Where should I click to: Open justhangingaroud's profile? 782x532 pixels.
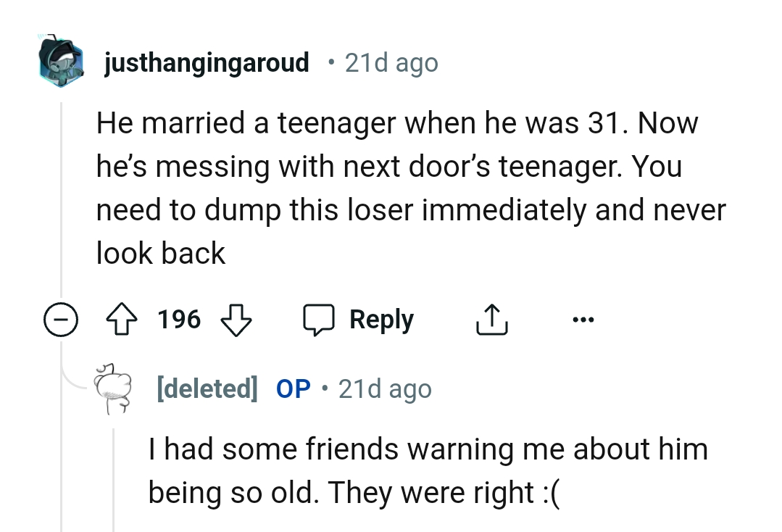[x=205, y=63]
